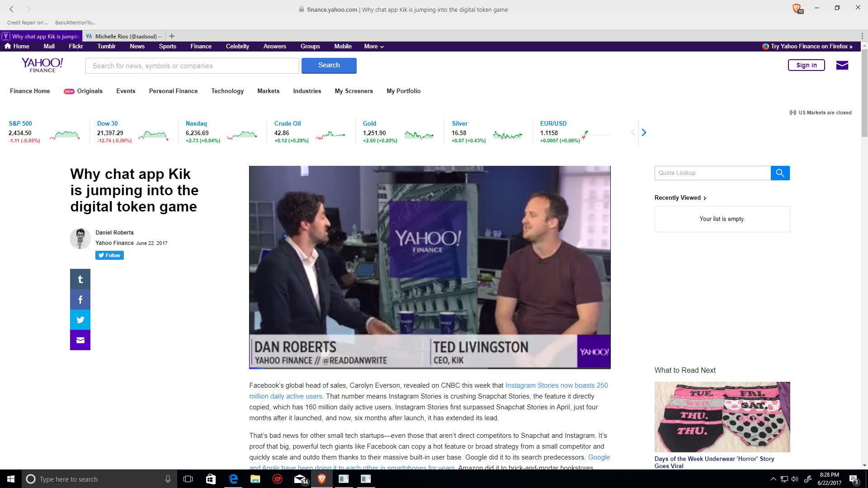Screen dimensions: 868x488
Task: Open the browser tab options menu
Action: [x=862, y=36]
